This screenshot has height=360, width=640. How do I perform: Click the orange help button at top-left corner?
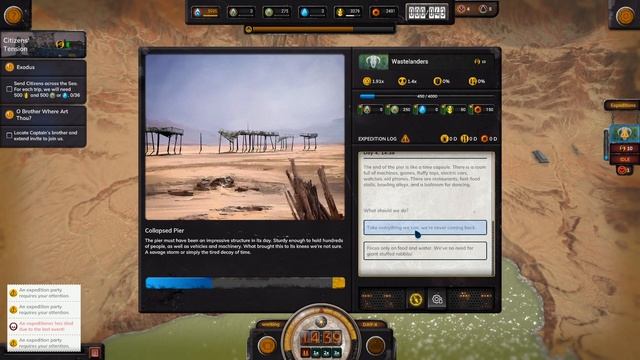click(13, 16)
